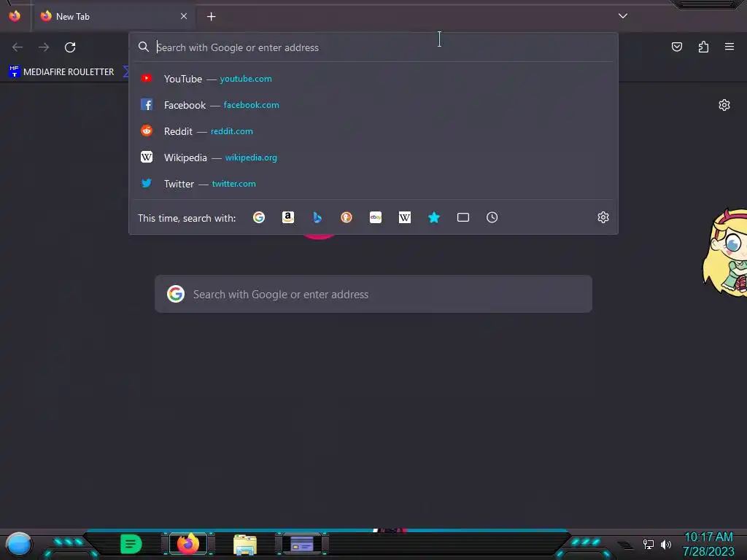747x560 pixels.
Task: Switch to Firefox in the taskbar
Action: point(187,544)
